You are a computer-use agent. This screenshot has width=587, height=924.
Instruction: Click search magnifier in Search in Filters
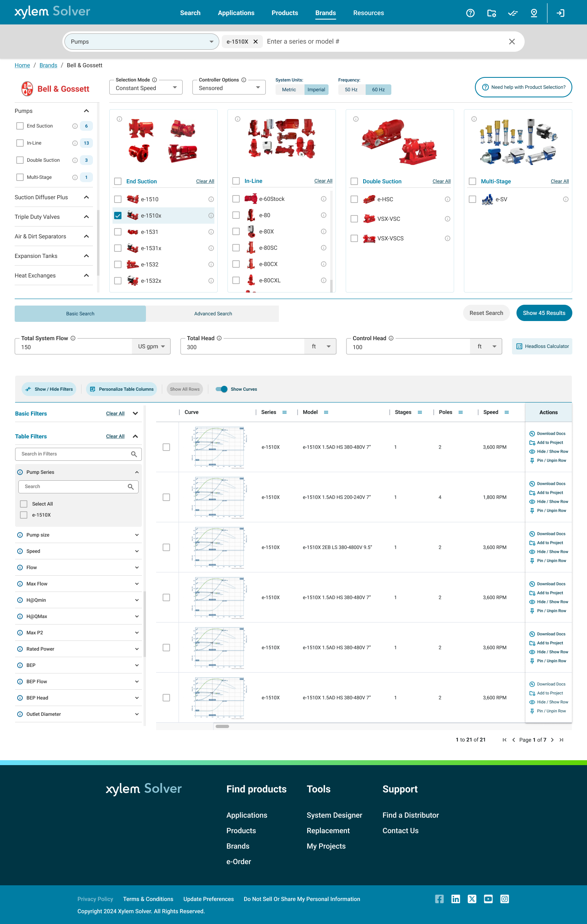pos(134,454)
